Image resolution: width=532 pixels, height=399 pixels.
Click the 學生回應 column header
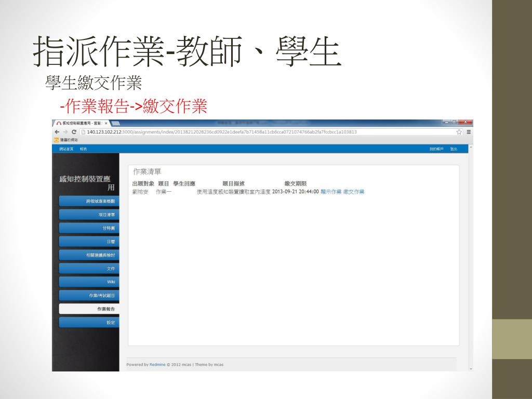coord(184,183)
